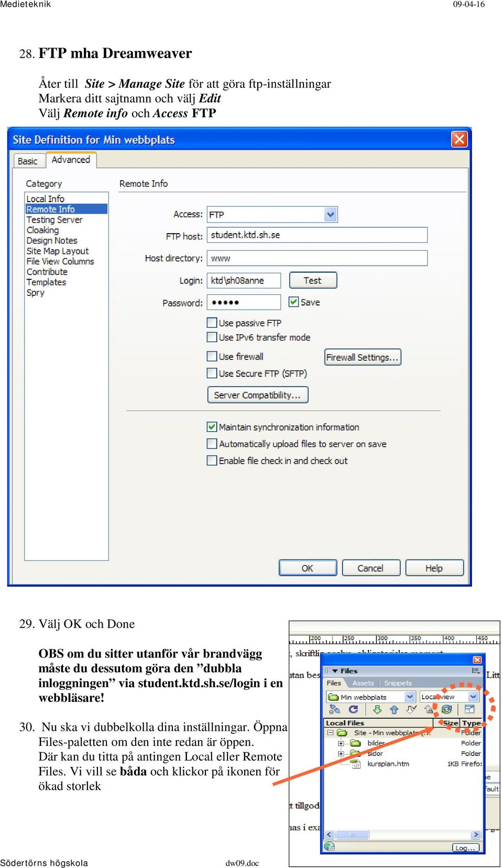The height and width of the screenshot is (868, 503).
Task: Select Design Notes category
Action: 52,240
